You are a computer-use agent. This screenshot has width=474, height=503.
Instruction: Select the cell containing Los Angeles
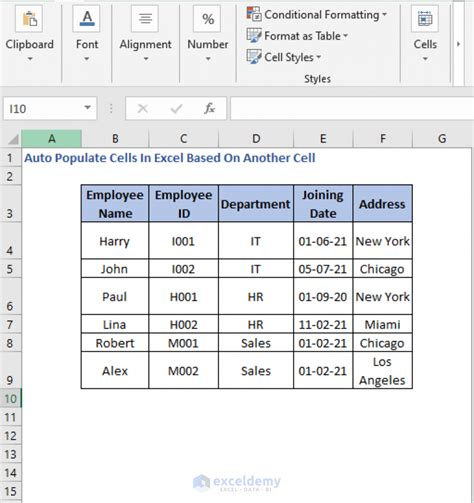tap(383, 370)
